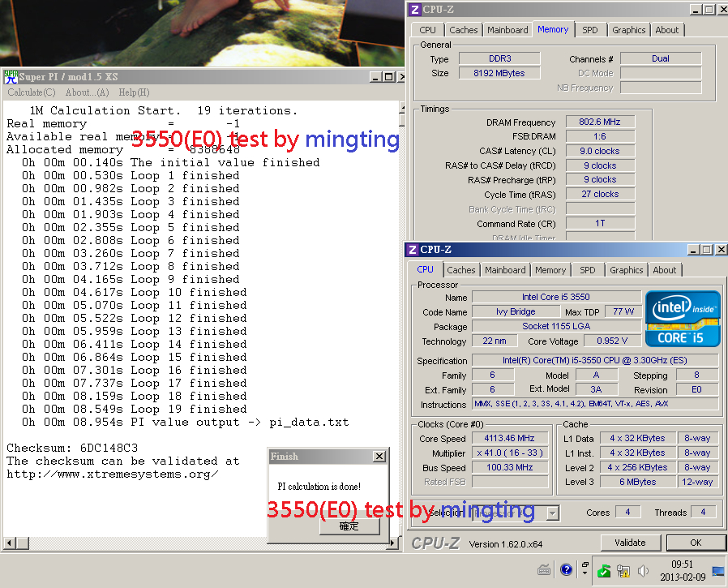
Task: Click Super PI horizontal scrollbar left arrow
Action: (10, 543)
